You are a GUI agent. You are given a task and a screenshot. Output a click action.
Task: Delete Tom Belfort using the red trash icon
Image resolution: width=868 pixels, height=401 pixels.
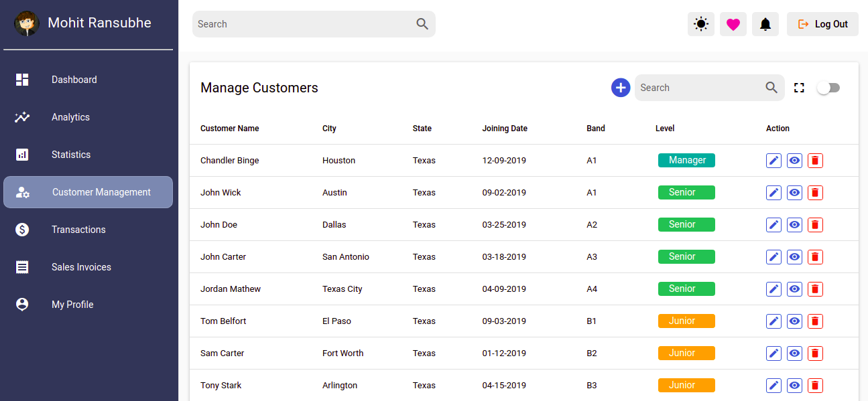(x=815, y=321)
